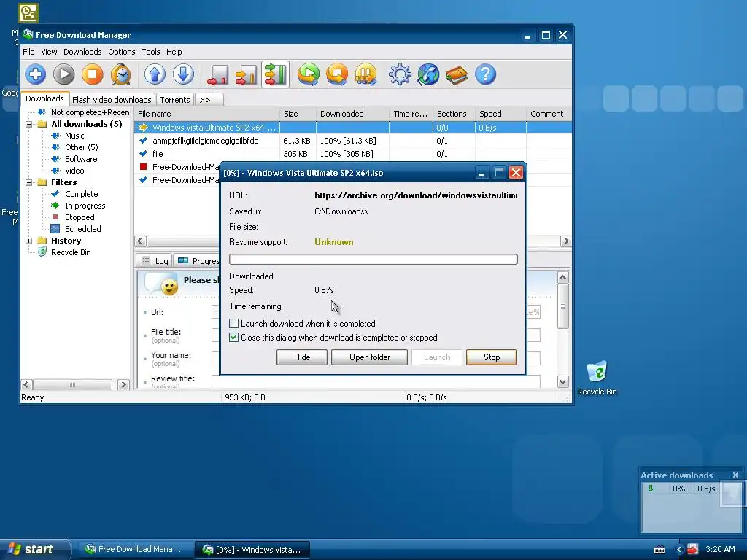The image size is (747, 560).
Task: Collapse the All downloads tree node
Action: (29, 124)
